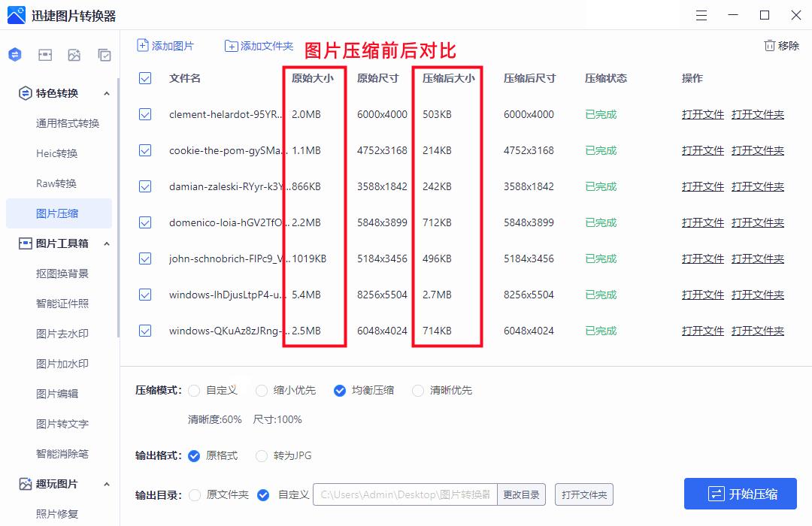Click the AI image enhancement icon
812x526 pixels.
[x=74, y=54]
